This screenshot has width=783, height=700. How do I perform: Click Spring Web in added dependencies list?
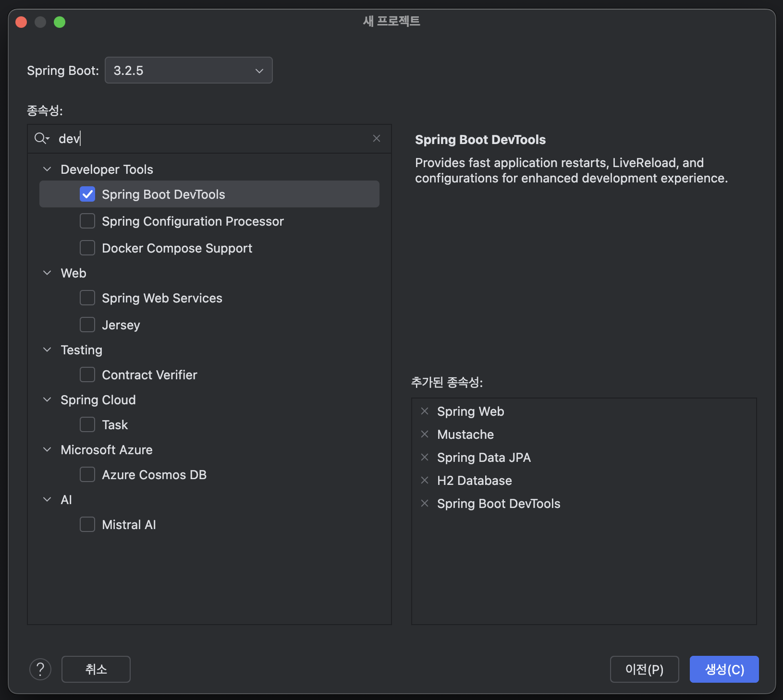point(470,411)
